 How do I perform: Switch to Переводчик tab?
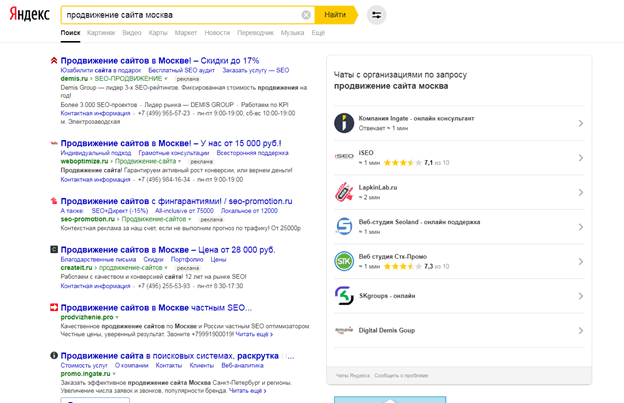(255, 33)
